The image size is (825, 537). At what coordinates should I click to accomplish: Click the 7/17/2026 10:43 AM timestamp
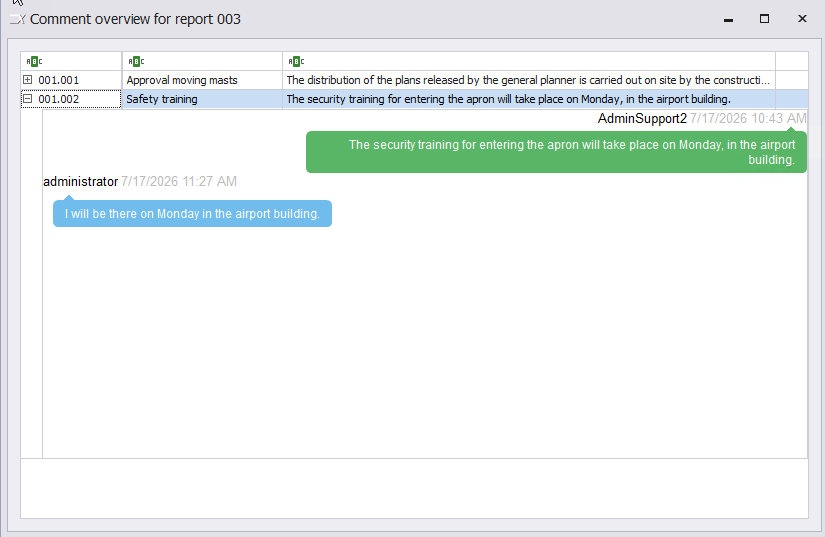(x=748, y=118)
